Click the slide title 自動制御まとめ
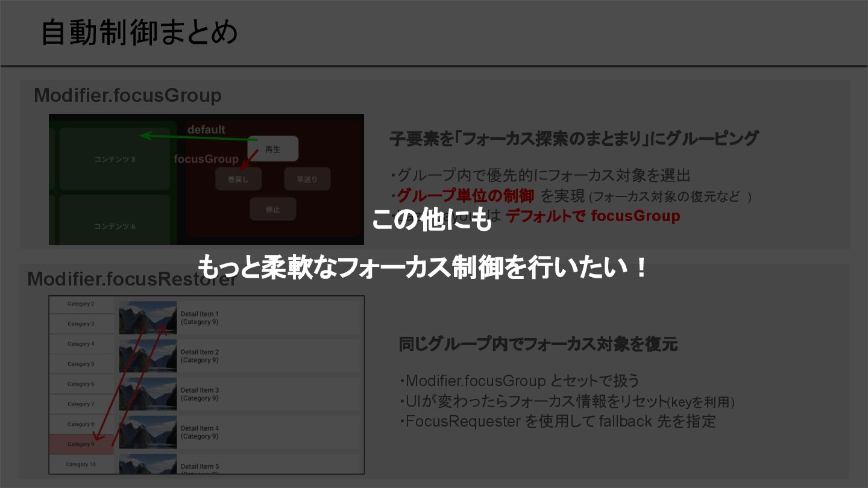The height and width of the screenshot is (488, 868). click(139, 33)
